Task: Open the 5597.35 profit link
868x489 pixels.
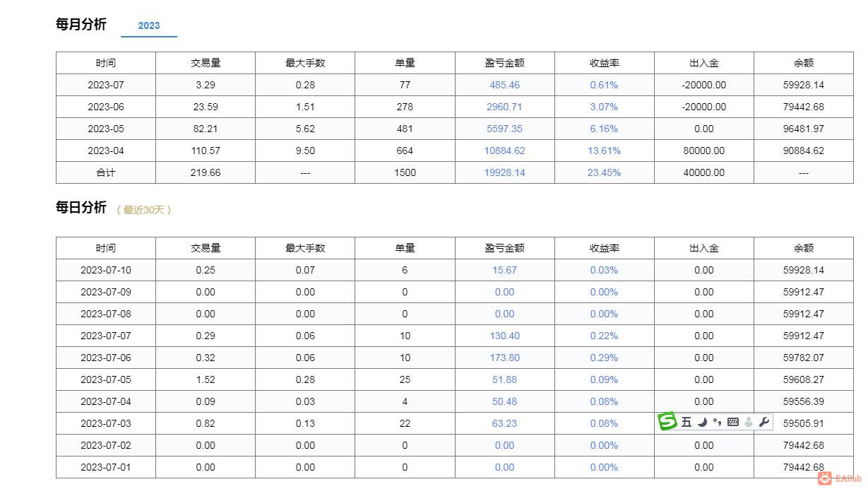Action: (x=504, y=129)
